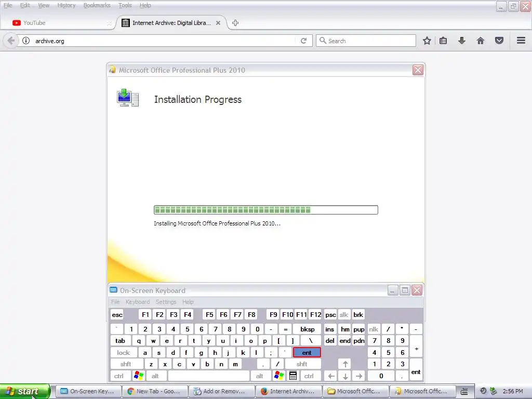Click the esc key on keyboard
The height and width of the screenshot is (399, 532).
click(117, 315)
